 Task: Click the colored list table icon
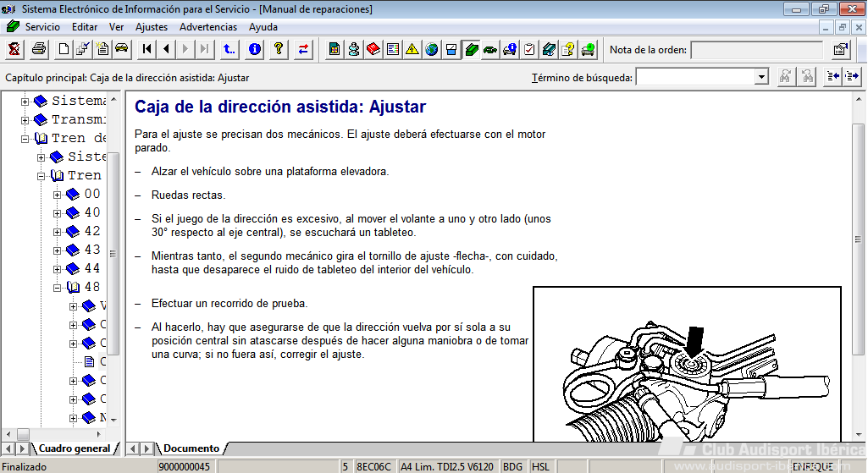click(x=393, y=50)
